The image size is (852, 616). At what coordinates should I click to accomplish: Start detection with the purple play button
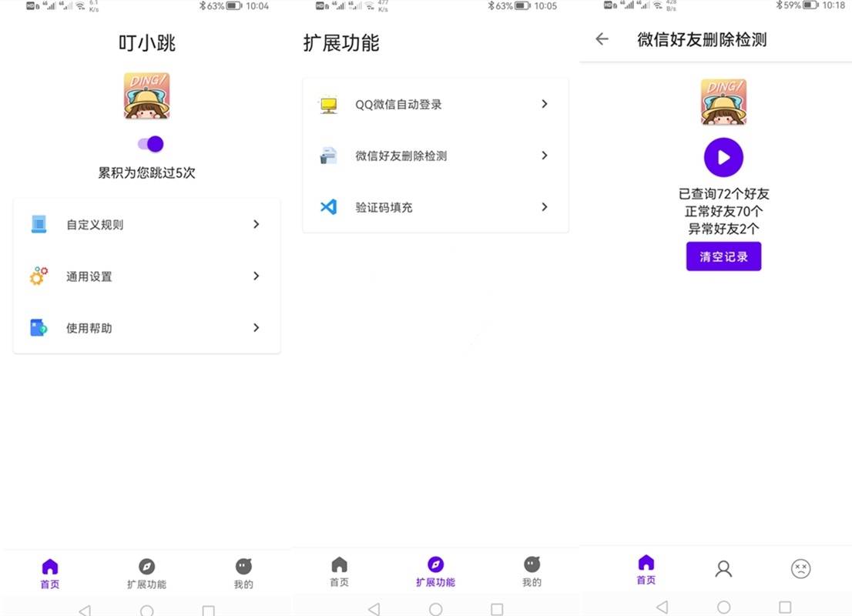pyautogui.click(x=723, y=157)
